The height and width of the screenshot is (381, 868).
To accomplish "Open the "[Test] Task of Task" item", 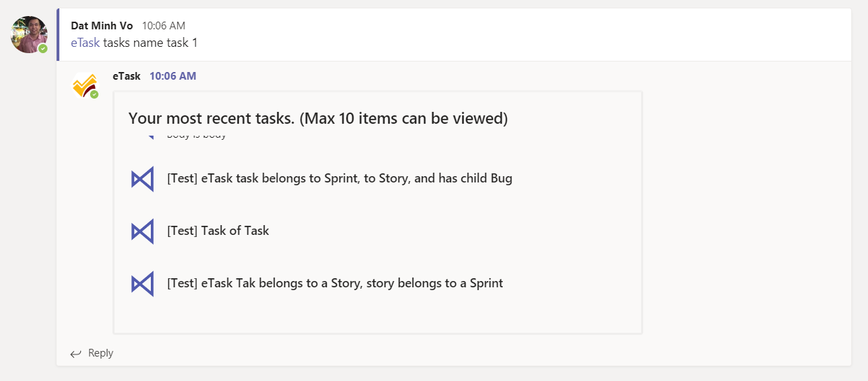I will pyautogui.click(x=218, y=231).
